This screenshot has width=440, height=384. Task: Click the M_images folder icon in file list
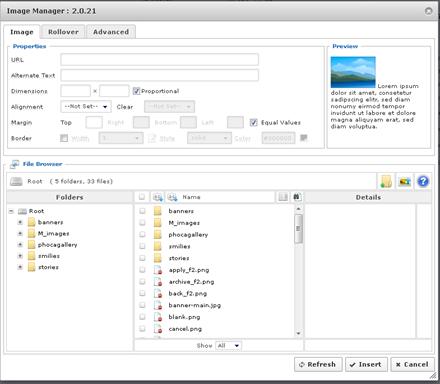pos(158,223)
